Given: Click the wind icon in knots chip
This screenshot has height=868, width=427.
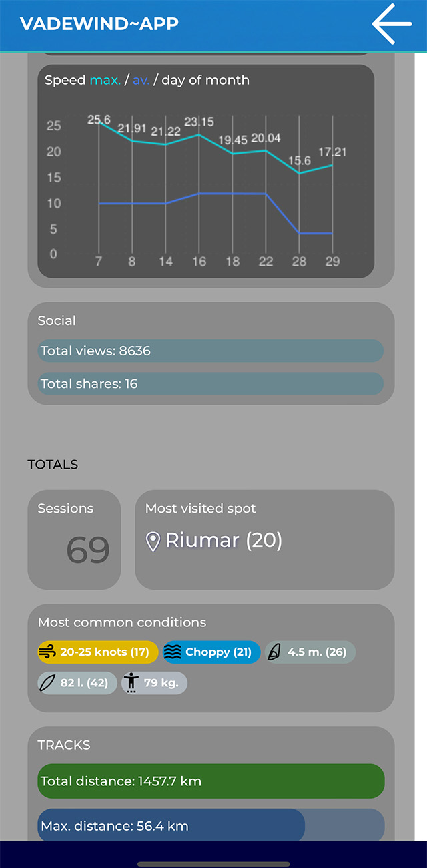Looking at the screenshot, I should pyautogui.click(x=48, y=652).
